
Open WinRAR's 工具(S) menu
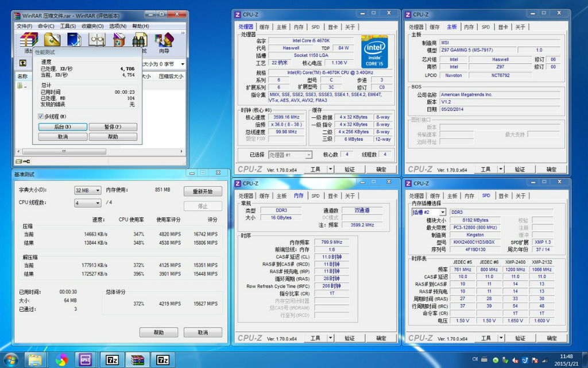(x=68, y=26)
